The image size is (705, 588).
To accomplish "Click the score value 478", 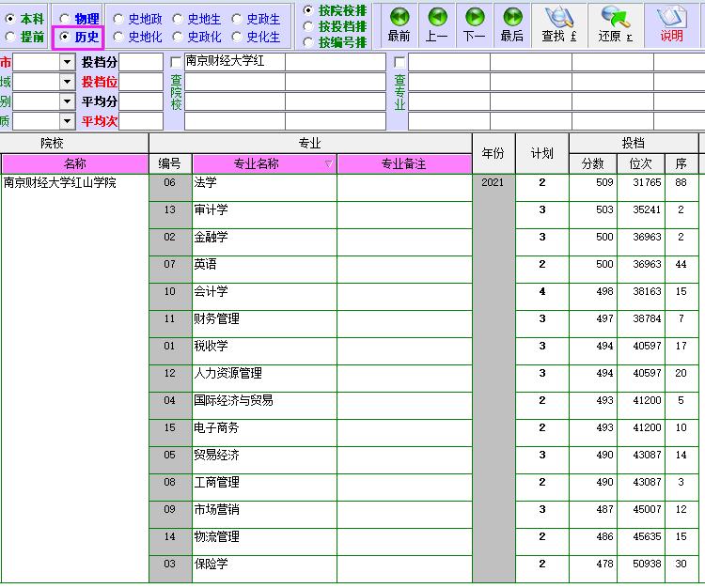I will pos(604,564).
